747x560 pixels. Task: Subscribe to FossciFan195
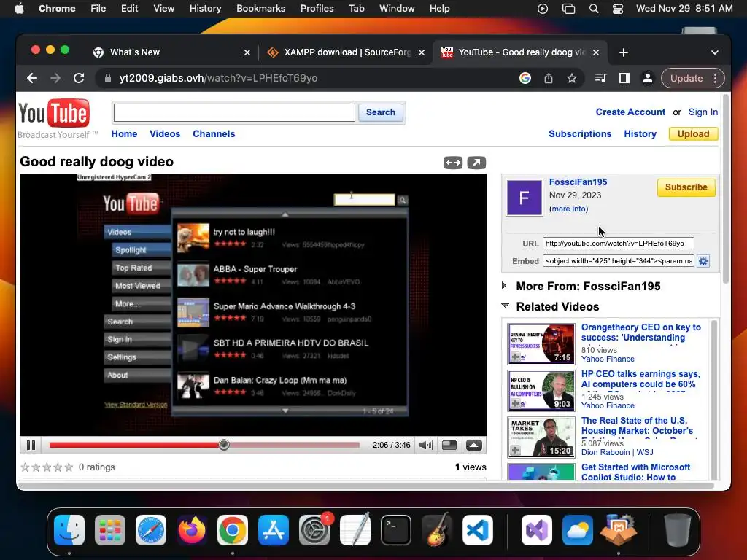point(686,187)
